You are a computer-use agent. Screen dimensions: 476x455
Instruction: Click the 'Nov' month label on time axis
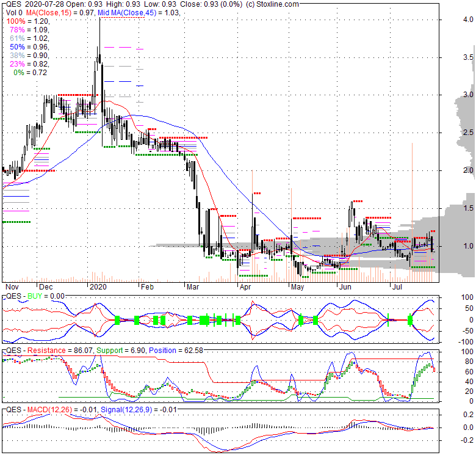click(12, 287)
